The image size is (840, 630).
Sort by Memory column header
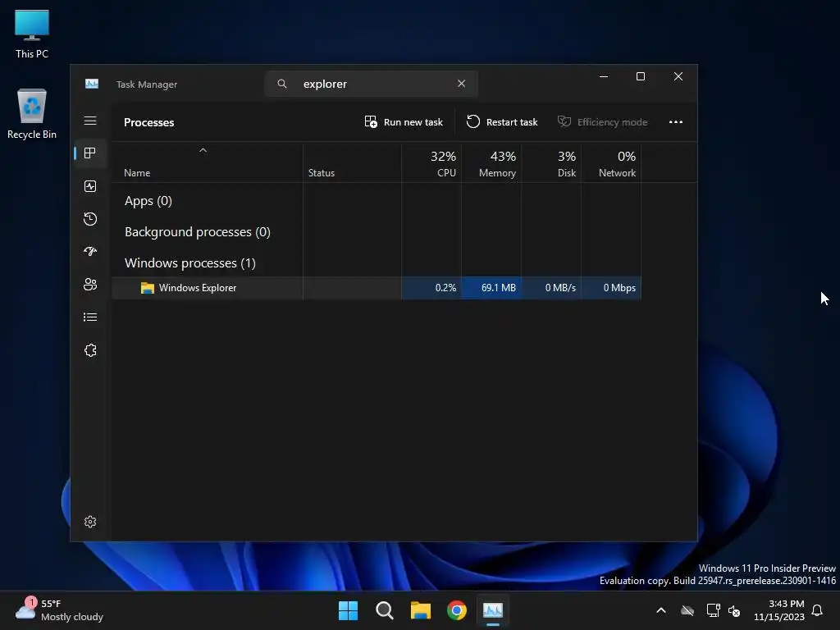coord(491,163)
